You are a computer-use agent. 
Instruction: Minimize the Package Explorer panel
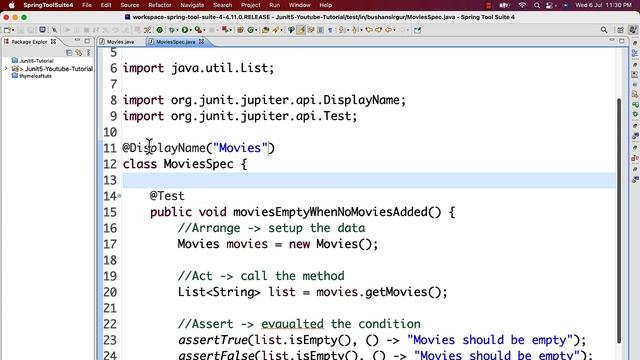click(77, 41)
